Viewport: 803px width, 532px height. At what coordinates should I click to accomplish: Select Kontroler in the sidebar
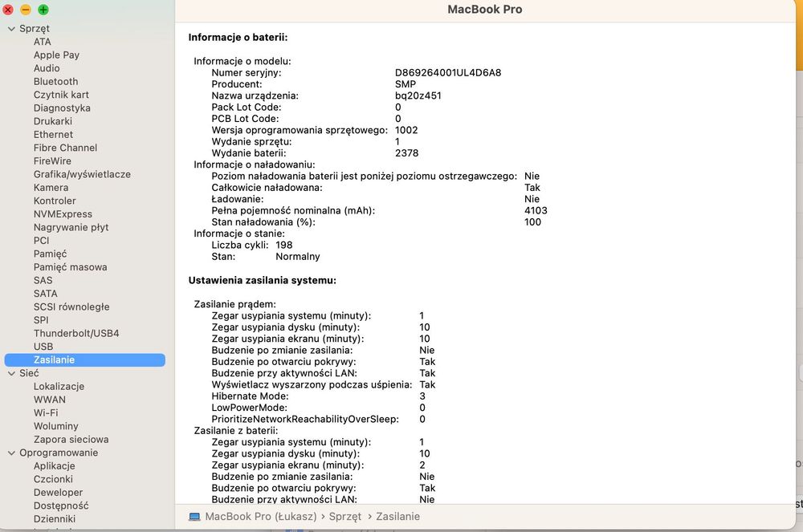(55, 201)
